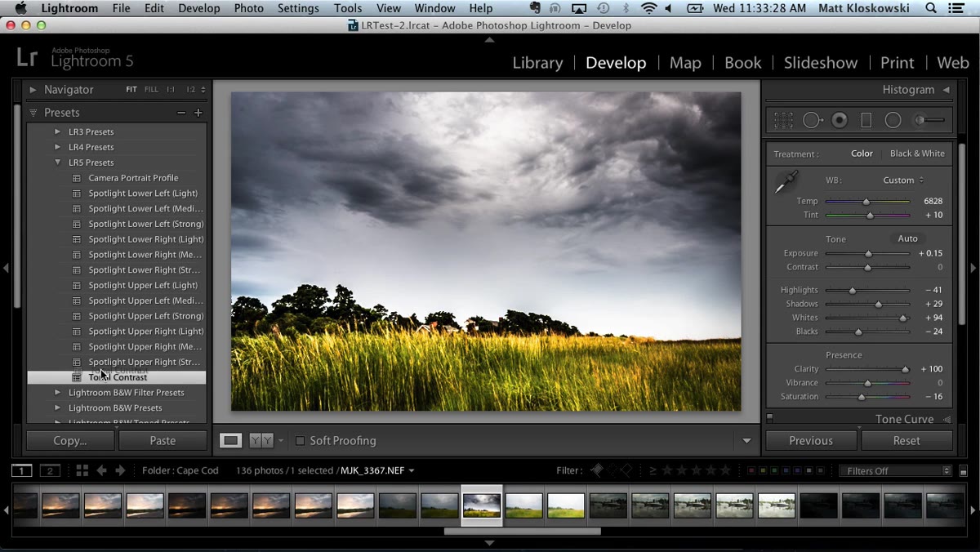The image size is (980, 552).
Task: Click the Exposure value + 0.15 field
Action: pyautogui.click(x=930, y=253)
